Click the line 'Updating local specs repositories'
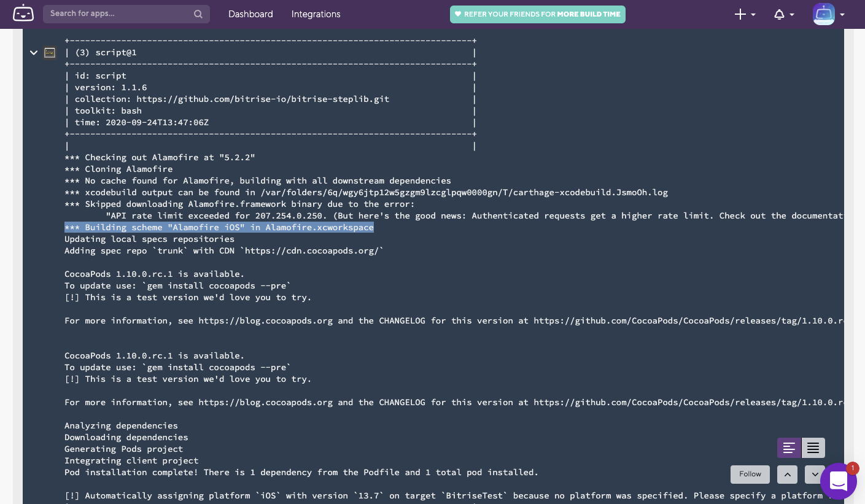 coord(149,239)
